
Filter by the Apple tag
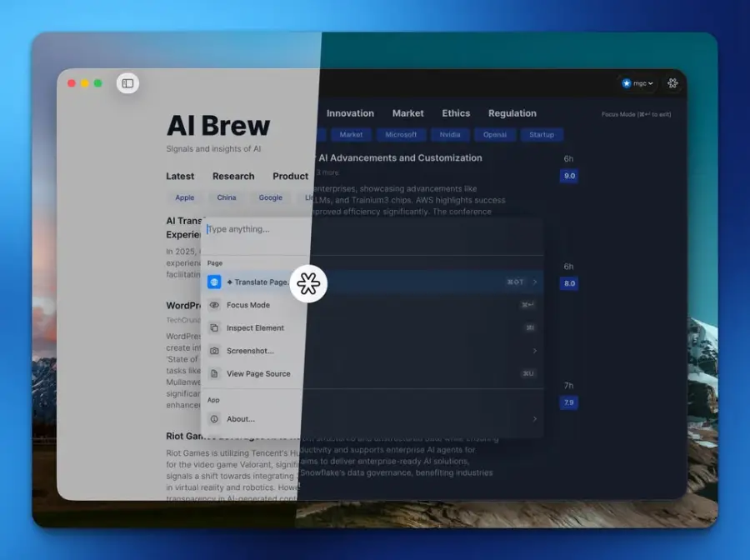tap(185, 197)
